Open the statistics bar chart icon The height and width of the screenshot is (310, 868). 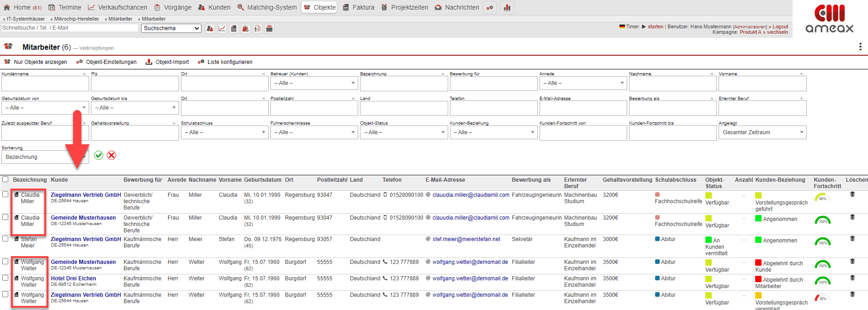click(x=507, y=8)
